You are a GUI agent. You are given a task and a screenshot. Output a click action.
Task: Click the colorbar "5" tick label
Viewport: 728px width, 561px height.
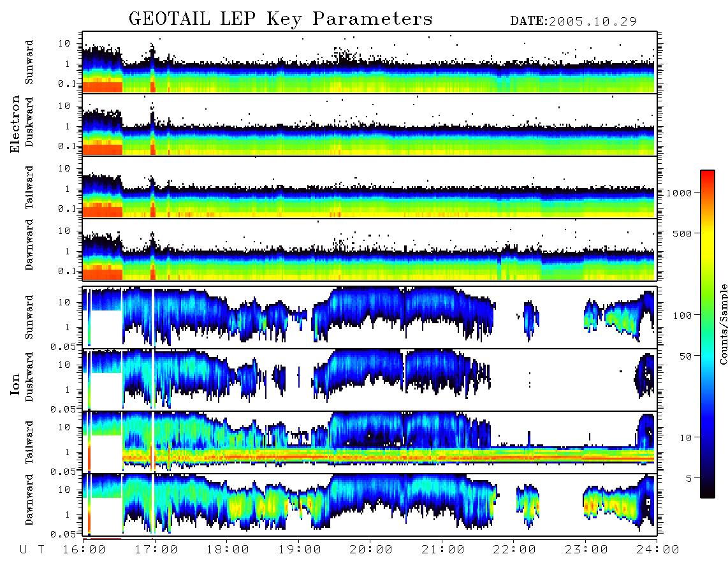pos(688,478)
